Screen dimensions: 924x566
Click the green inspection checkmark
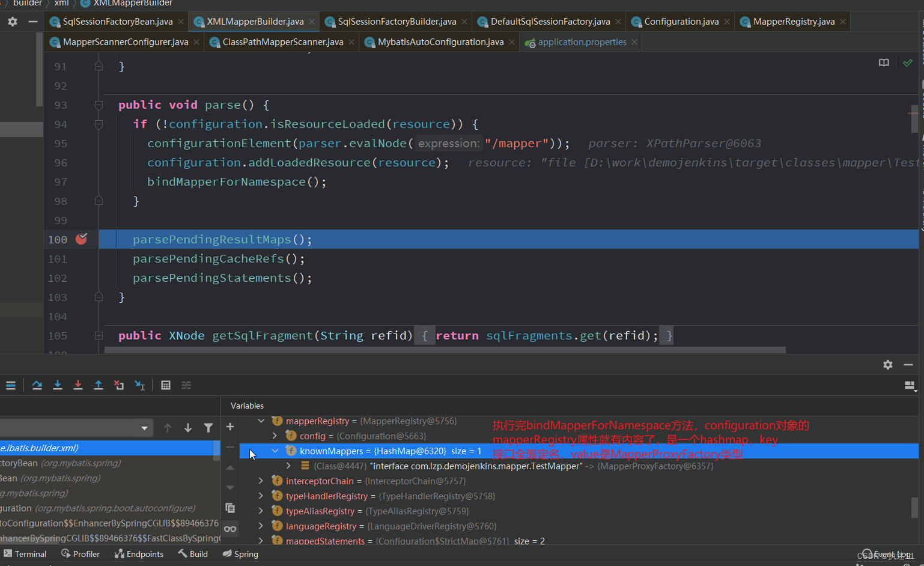coord(908,62)
